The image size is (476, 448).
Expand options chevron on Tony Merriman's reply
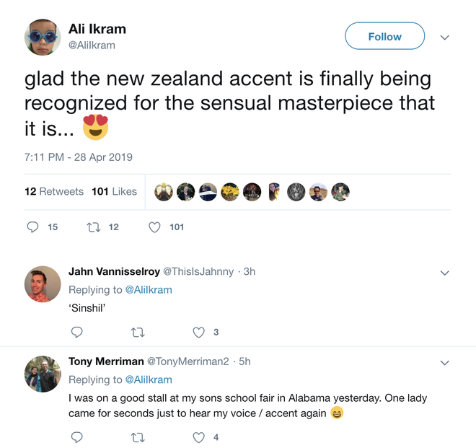445,363
